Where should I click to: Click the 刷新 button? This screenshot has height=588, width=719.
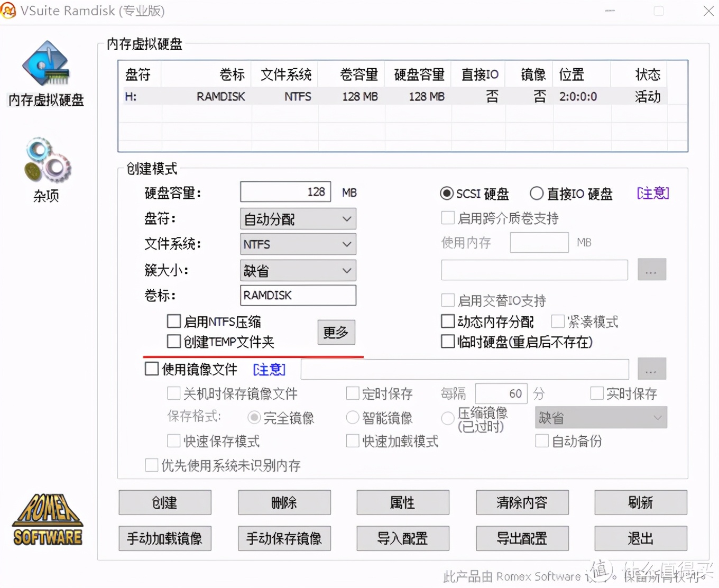(640, 502)
